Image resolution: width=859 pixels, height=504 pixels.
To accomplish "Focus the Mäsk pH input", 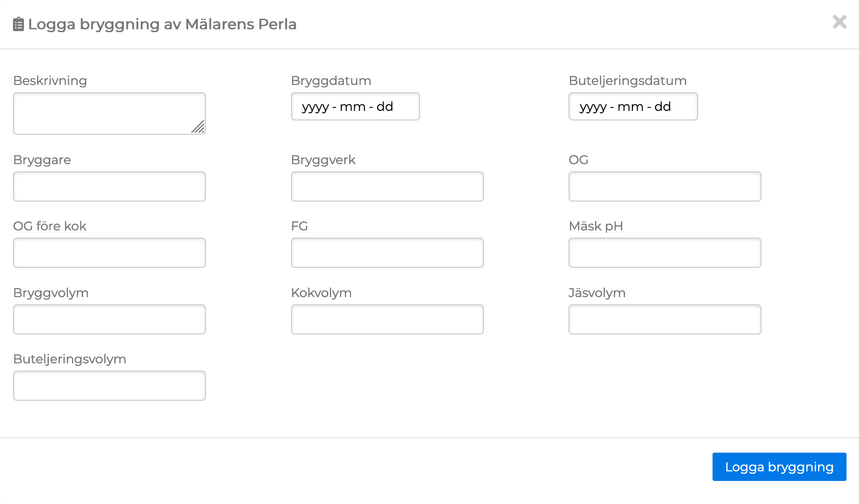I will (665, 252).
